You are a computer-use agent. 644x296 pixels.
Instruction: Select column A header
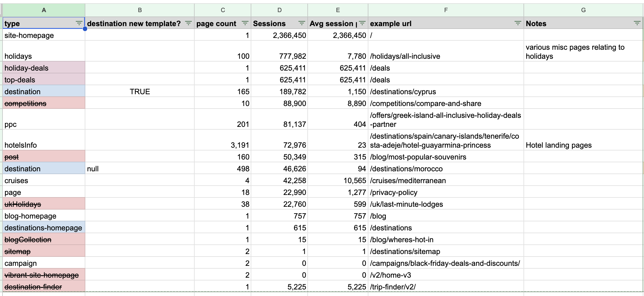tap(44, 10)
